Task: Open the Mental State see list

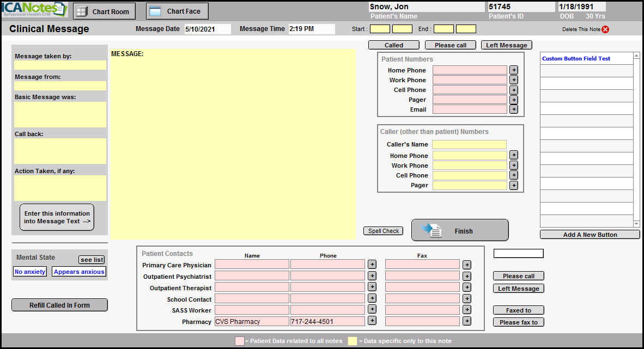Action: tap(91, 260)
